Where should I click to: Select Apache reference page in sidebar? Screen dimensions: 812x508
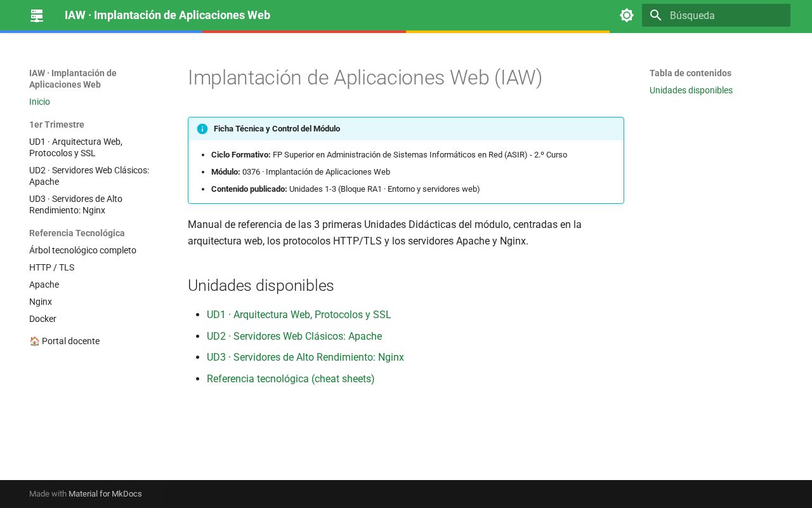[x=44, y=284]
